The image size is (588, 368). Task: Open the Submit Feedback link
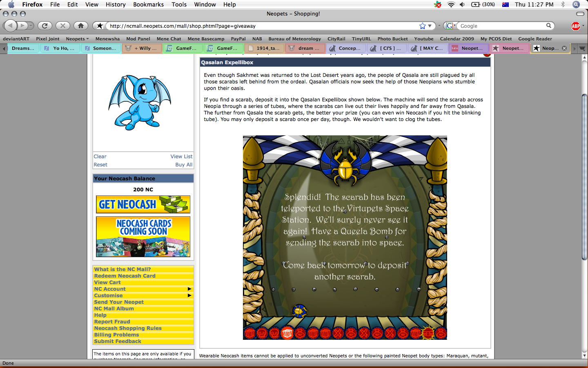click(x=118, y=341)
